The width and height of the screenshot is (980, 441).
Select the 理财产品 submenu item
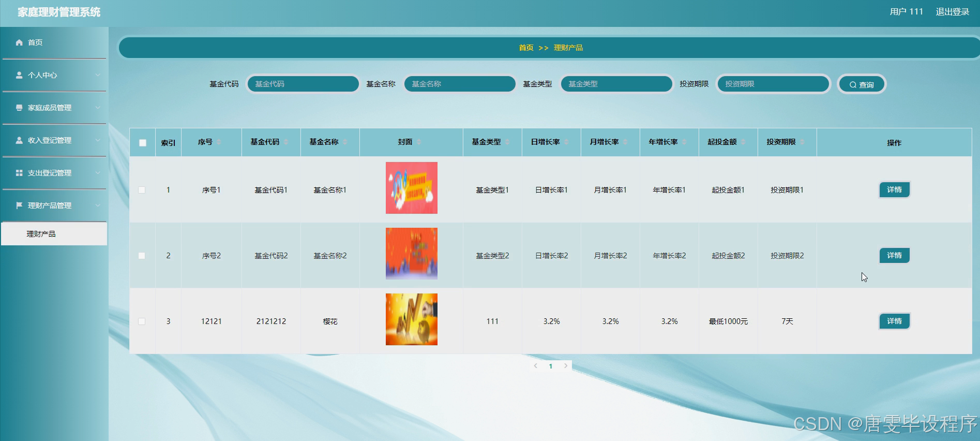click(x=54, y=234)
